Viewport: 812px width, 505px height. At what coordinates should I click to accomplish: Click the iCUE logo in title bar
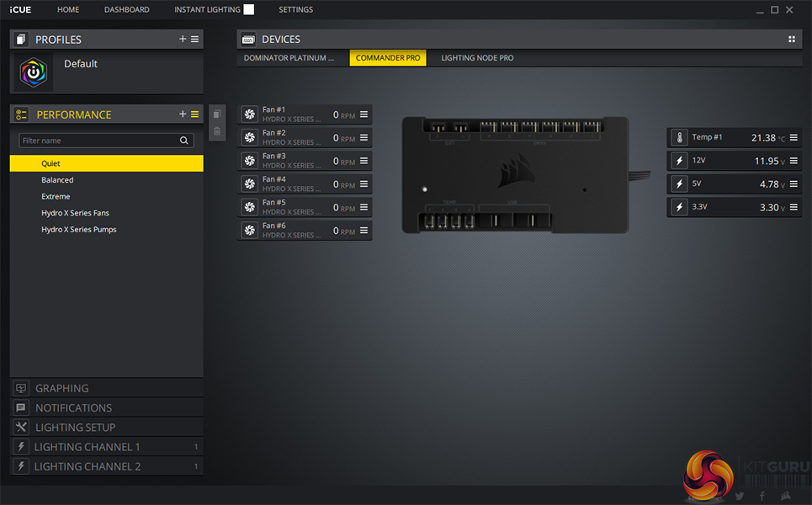click(x=20, y=9)
